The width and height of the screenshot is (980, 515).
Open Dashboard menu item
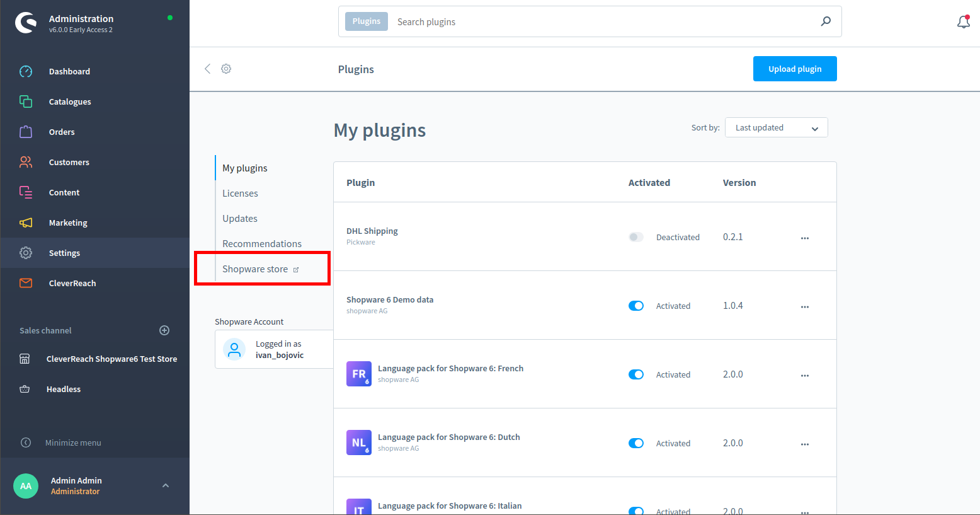click(x=69, y=71)
